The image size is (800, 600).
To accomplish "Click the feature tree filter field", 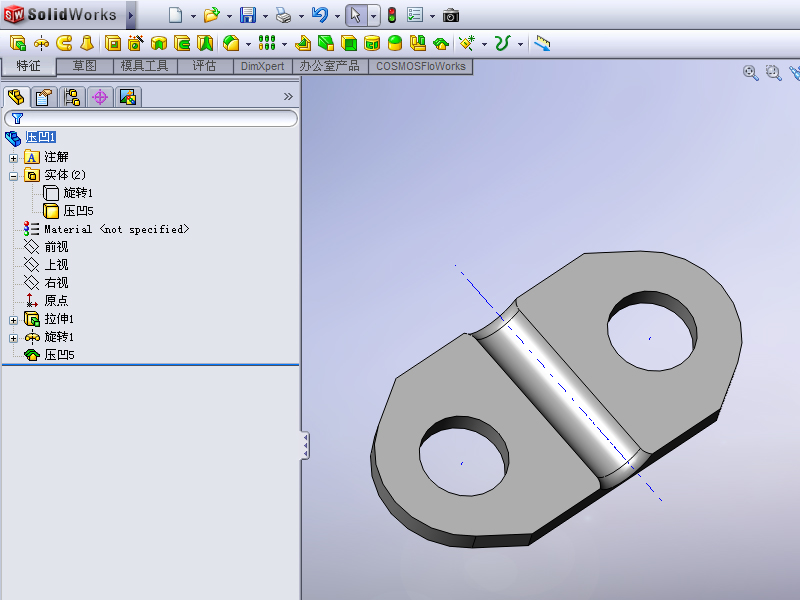I will 151,118.
